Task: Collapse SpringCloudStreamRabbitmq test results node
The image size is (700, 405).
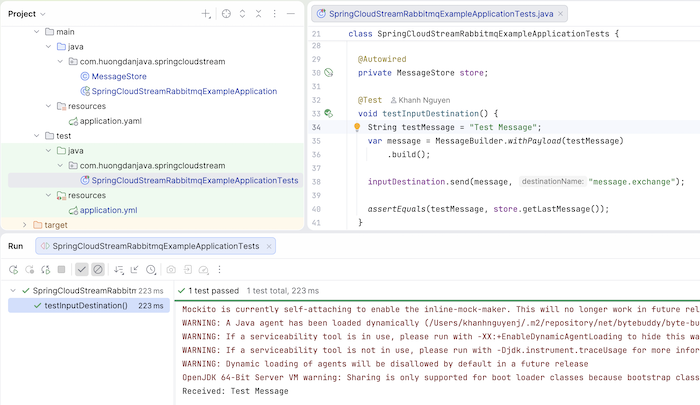Action: pos(13,291)
